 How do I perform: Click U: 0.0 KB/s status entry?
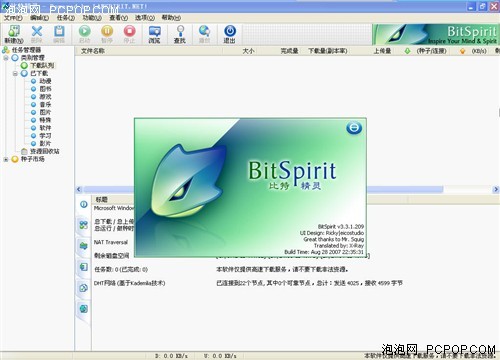[x=220, y=356]
